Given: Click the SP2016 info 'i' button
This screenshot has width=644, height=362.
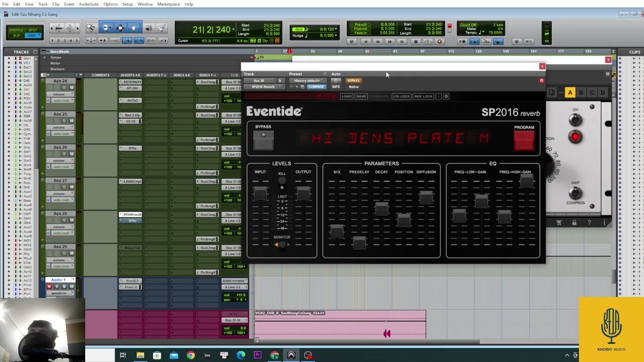Looking at the screenshot, I should pyautogui.click(x=439, y=96).
